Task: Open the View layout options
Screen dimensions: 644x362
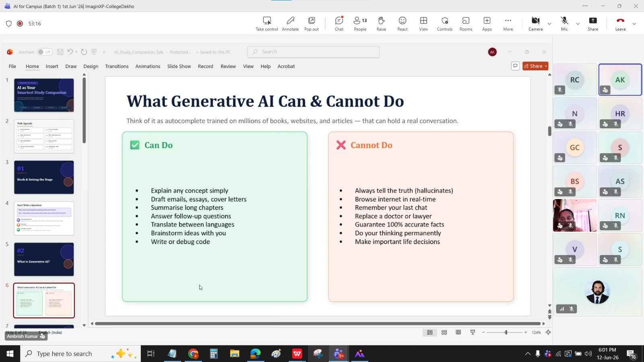Action: click(423, 24)
